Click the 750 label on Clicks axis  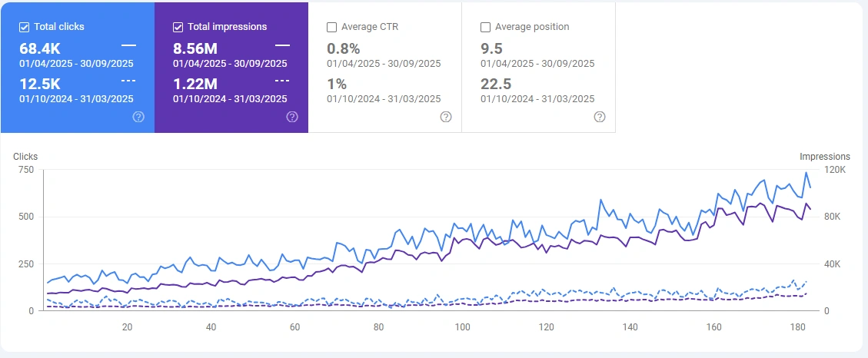point(27,170)
